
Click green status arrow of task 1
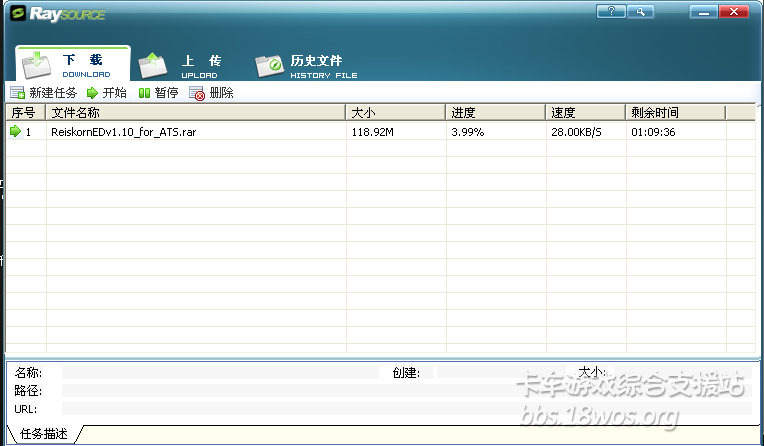15,131
